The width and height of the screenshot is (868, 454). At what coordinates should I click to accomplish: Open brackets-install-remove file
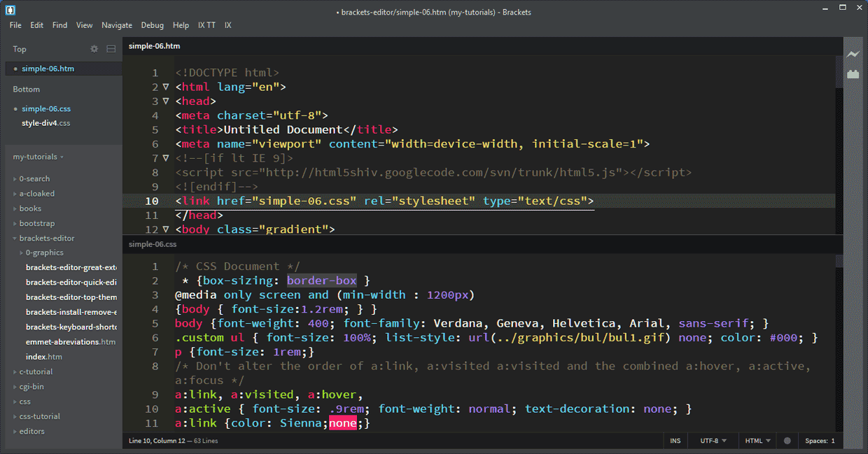(71, 312)
